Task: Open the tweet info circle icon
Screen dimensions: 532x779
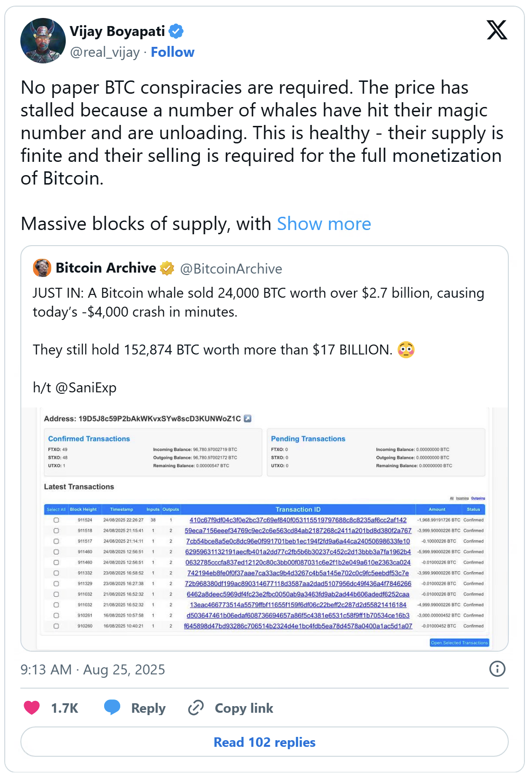Action: pyautogui.click(x=497, y=669)
